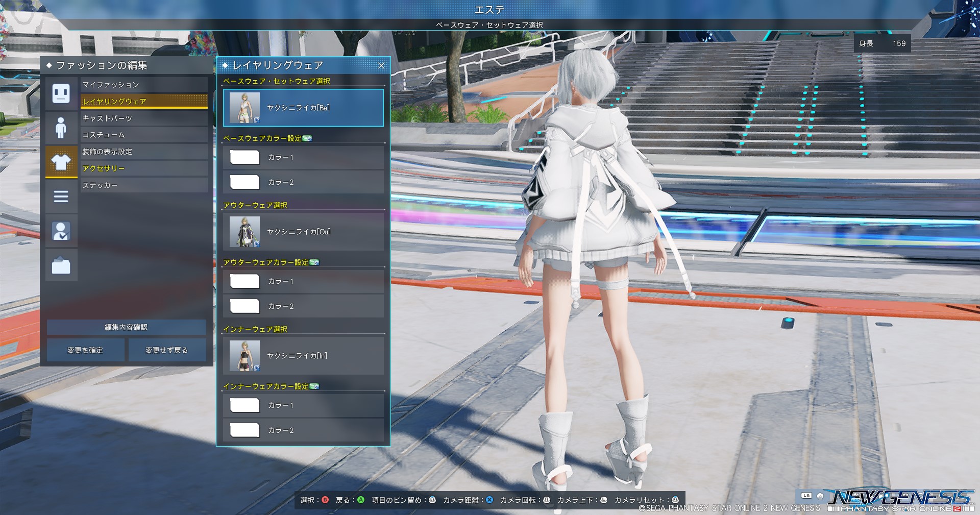
Task: Choose basewear ヤクシニライカ[Ba] row
Action: [303, 108]
